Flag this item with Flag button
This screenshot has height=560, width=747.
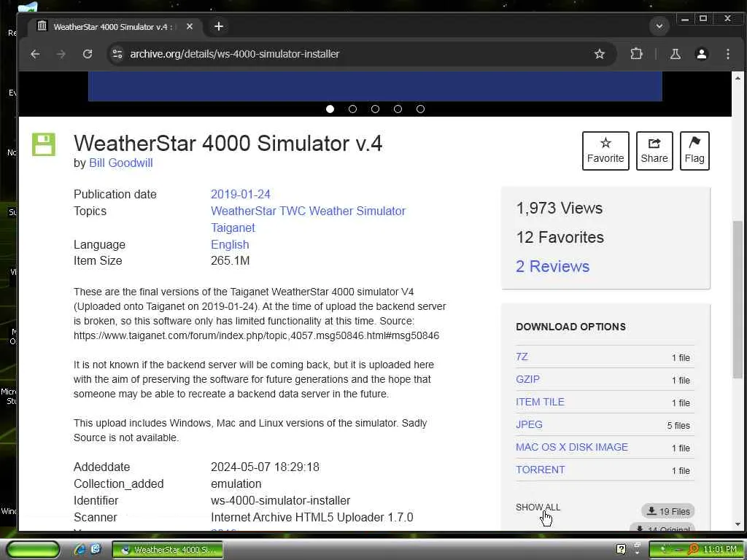click(x=694, y=150)
